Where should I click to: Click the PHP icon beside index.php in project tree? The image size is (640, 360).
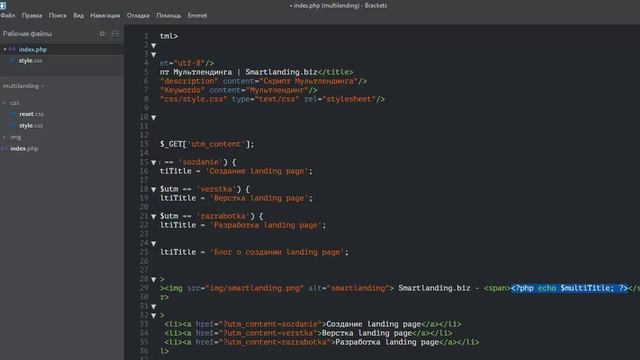(4, 149)
